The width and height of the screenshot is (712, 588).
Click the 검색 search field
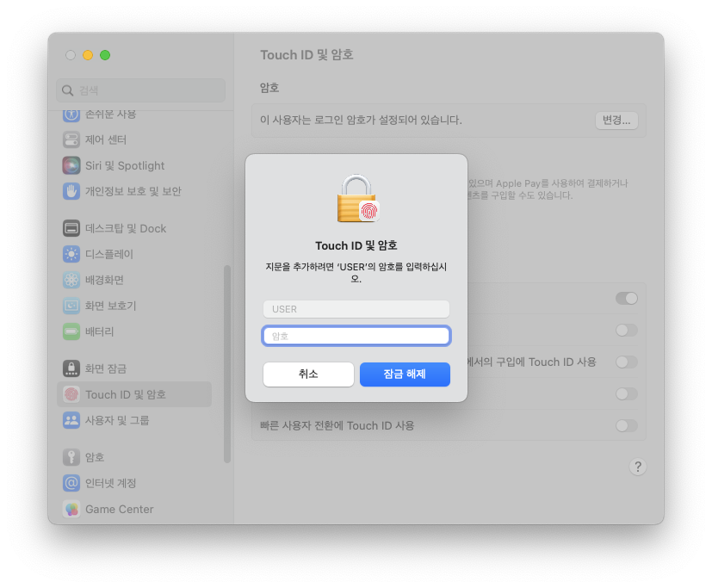pos(141,90)
